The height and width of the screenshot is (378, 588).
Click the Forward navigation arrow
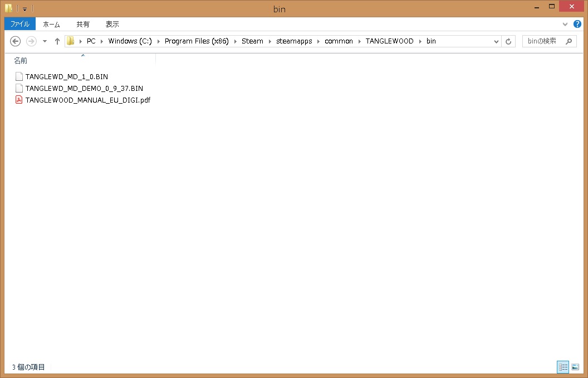pyautogui.click(x=32, y=41)
